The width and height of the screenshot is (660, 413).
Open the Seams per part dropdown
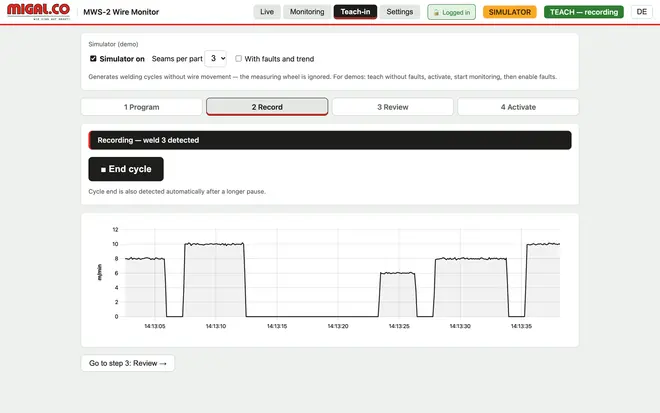216,59
